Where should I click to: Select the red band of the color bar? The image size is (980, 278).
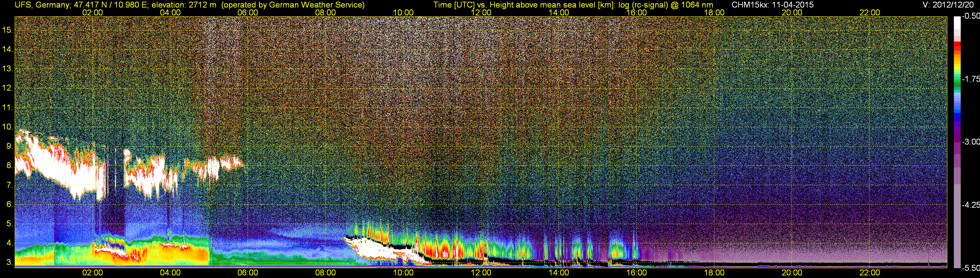(957, 46)
